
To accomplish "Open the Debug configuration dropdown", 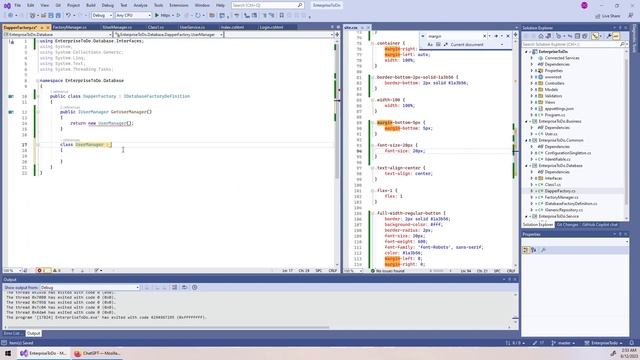I will tap(102, 16).
